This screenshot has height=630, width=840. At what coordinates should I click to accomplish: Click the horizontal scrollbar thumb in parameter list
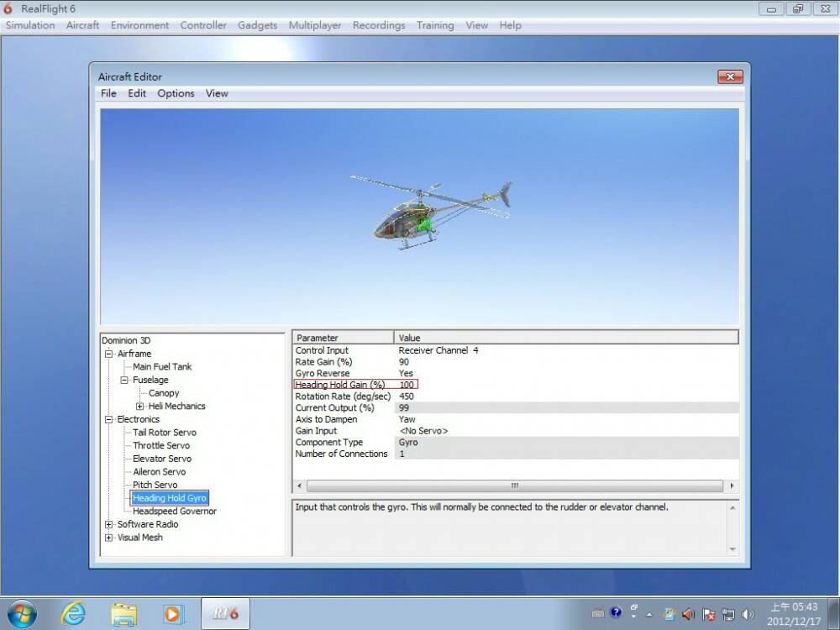pos(515,486)
